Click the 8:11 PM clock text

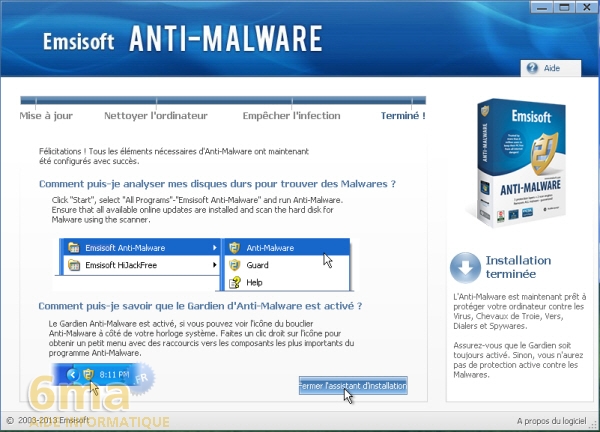point(114,375)
